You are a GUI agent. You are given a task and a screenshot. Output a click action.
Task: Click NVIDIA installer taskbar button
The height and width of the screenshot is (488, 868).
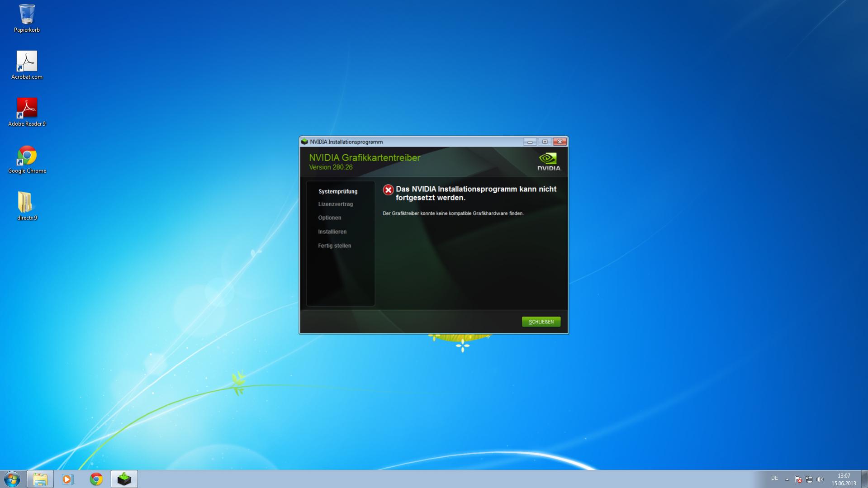pos(124,479)
